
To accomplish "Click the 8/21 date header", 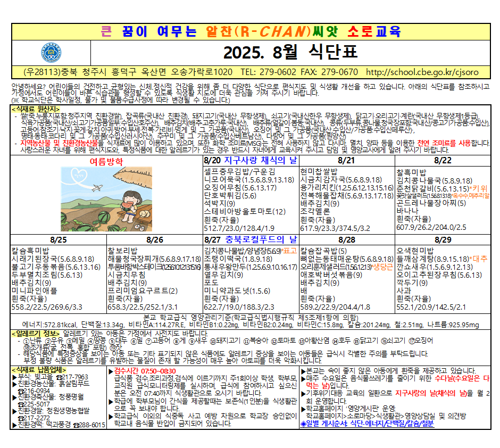I will point(346,160).
